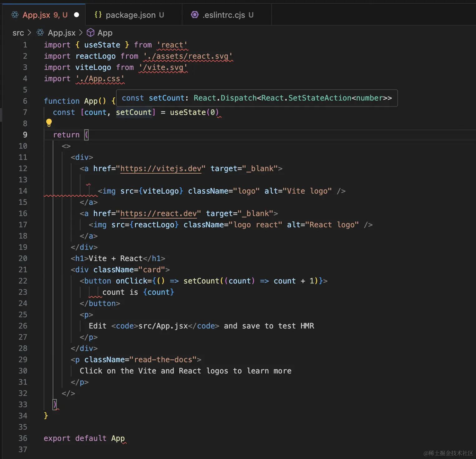Click the "viteLogo" identifier on line 3
476x459 pixels.
[x=93, y=67]
